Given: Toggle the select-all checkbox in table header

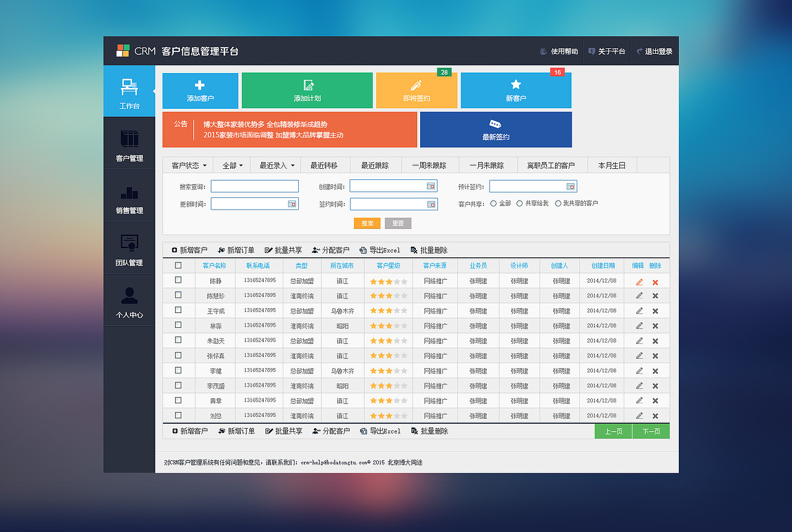Looking at the screenshot, I should [178, 265].
